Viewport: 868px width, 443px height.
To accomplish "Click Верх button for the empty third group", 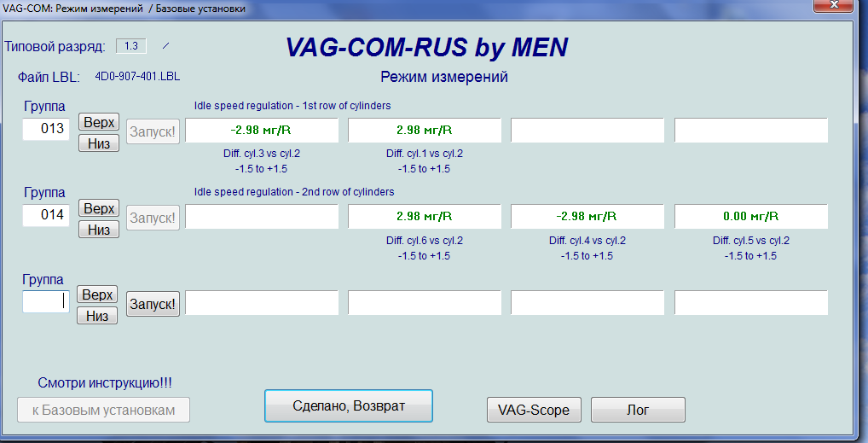I will click(98, 294).
